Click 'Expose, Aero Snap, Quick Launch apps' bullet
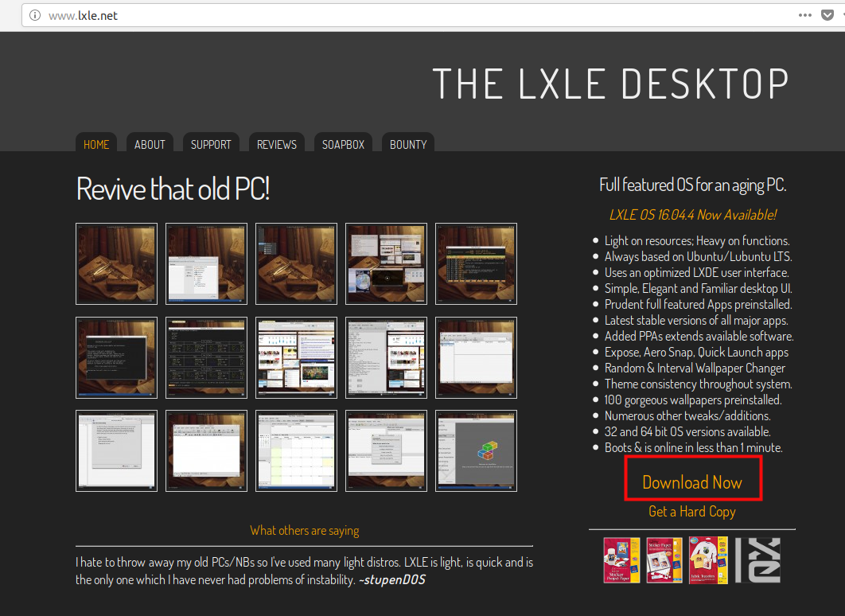 696,352
